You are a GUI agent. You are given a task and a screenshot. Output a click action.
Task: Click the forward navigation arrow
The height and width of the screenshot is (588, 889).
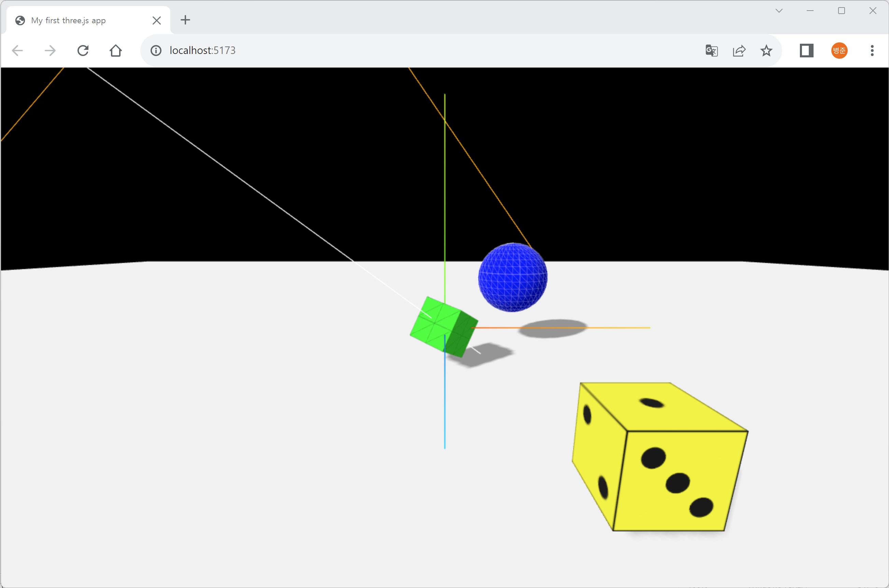tap(50, 50)
